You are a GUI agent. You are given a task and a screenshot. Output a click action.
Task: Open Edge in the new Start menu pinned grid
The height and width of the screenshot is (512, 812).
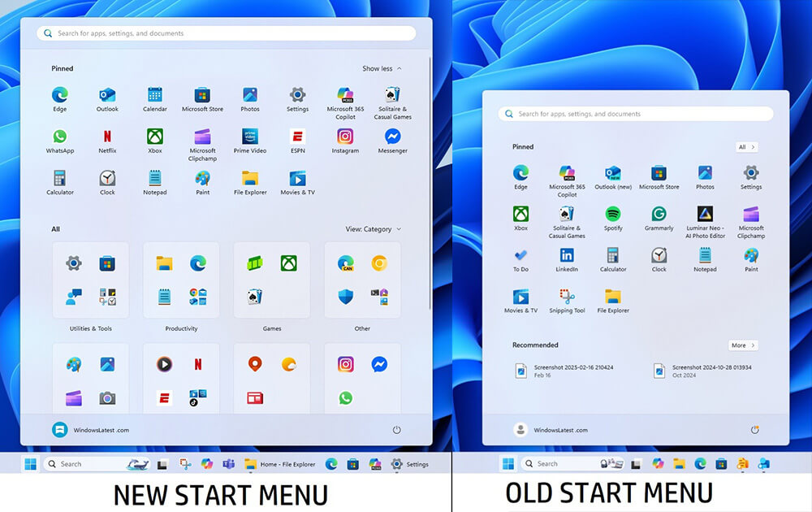coord(59,99)
